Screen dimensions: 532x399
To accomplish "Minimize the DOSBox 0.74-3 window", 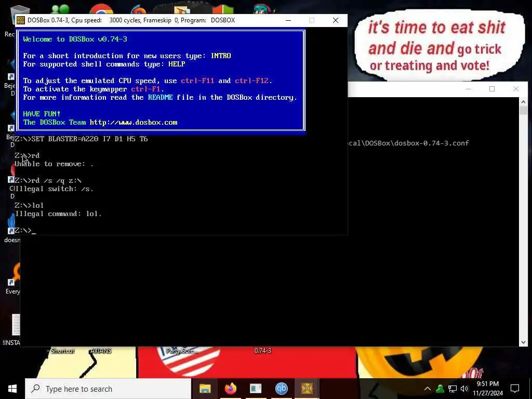I will pos(288,20).
